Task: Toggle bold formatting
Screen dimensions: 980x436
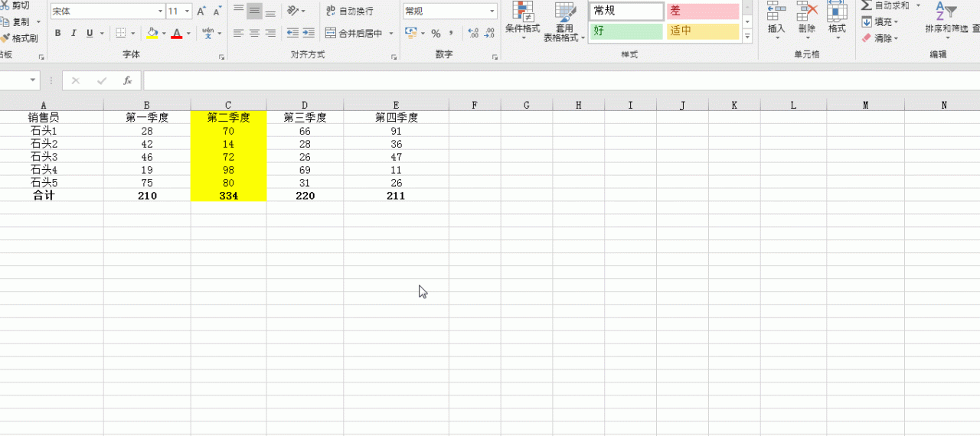Action: pos(57,33)
